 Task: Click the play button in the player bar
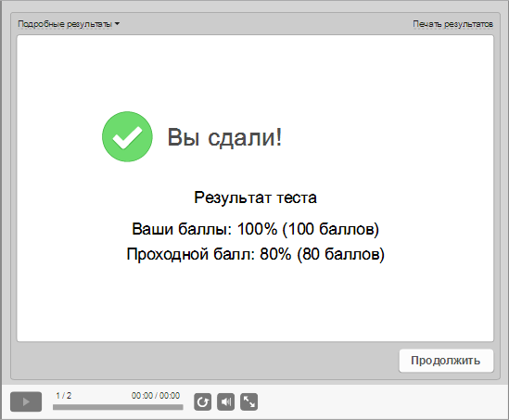tap(26, 401)
